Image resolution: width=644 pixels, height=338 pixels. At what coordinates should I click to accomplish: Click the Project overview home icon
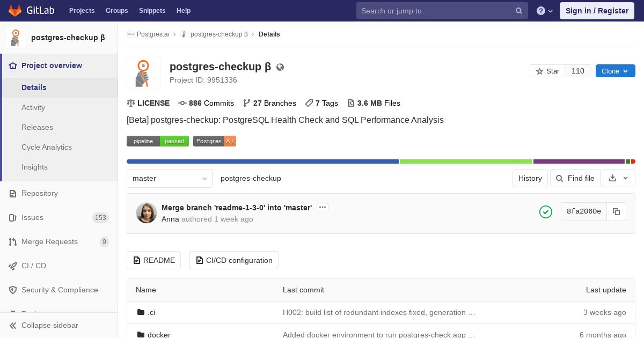[x=13, y=65]
